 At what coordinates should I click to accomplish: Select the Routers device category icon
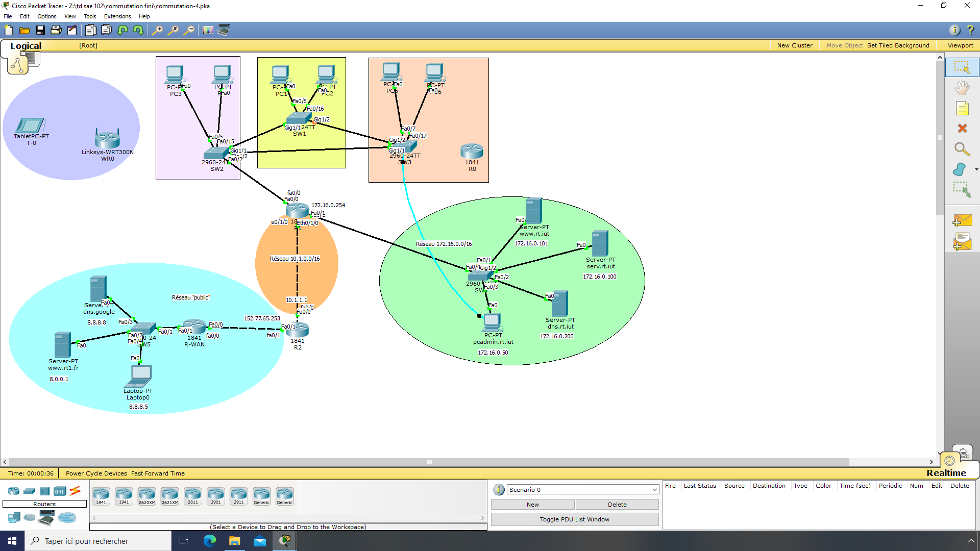click(13, 491)
